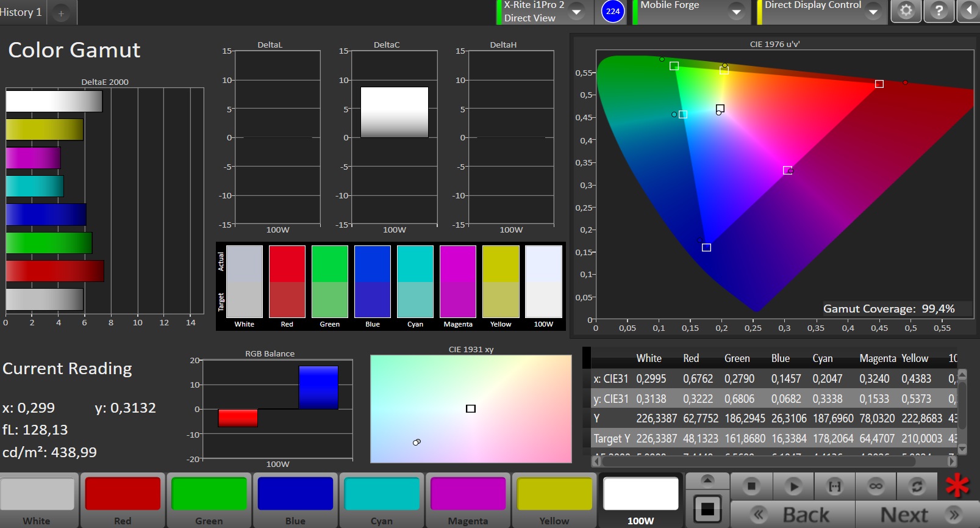Viewport: 980px width, 528px height.
Task: Click the red primary target square in gamut
Action: [879, 84]
